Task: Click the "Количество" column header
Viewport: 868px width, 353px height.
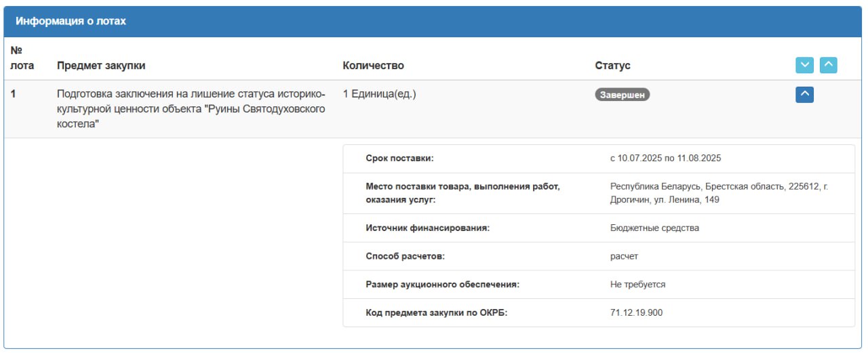Action: pyautogui.click(x=373, y=66)
